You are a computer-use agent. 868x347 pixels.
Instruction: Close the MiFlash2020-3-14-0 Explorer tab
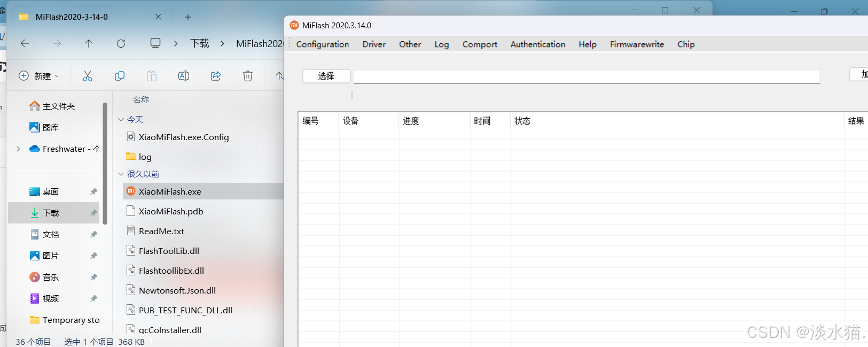pyautogui.click(x=158, y=17)
